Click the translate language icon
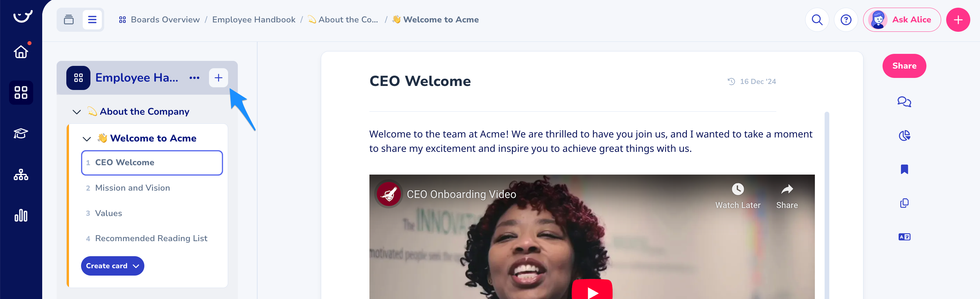Screen dimensions: 980x299 (x=904, y=237)
